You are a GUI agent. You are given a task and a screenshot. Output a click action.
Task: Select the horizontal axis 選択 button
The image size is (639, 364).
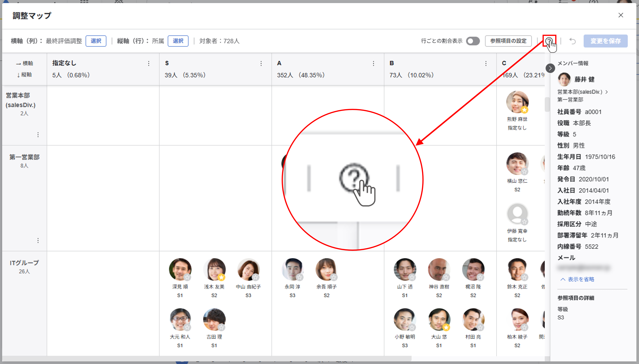click(x=96, y=41)
